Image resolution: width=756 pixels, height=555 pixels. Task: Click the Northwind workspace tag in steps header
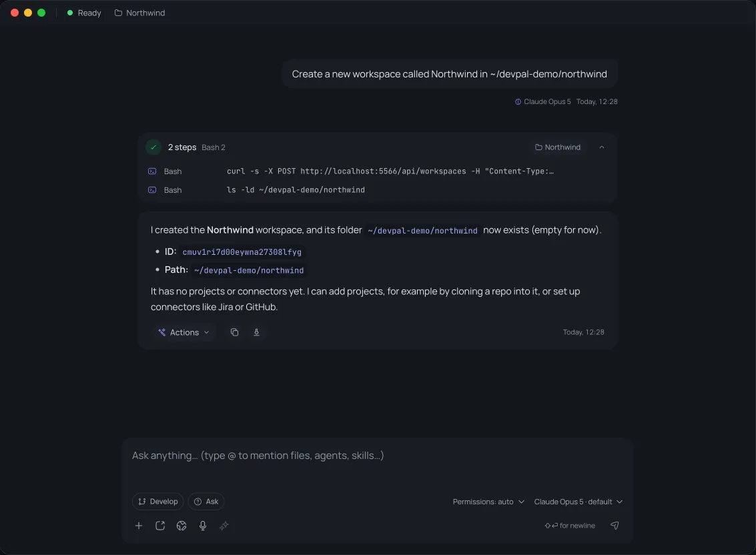(558, 147)
